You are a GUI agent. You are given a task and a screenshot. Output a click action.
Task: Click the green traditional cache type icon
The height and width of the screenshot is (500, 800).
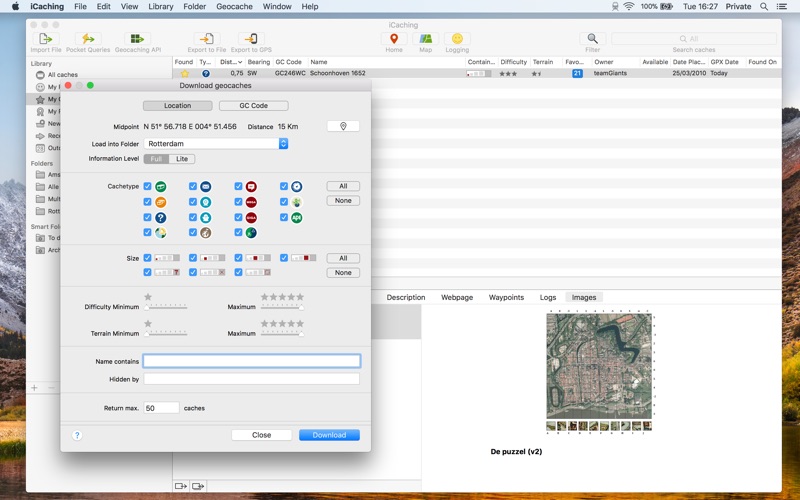point(161,187)
